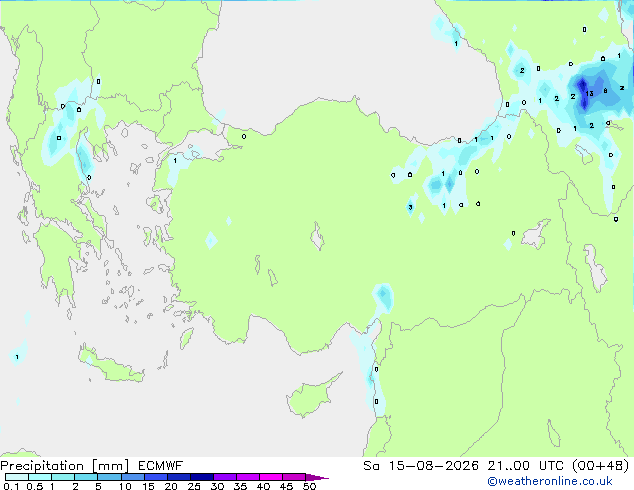The image size is (634, 490).
Task: Click the legend scale label '50'
Action: pyautogui.click(x=309, y=486)
